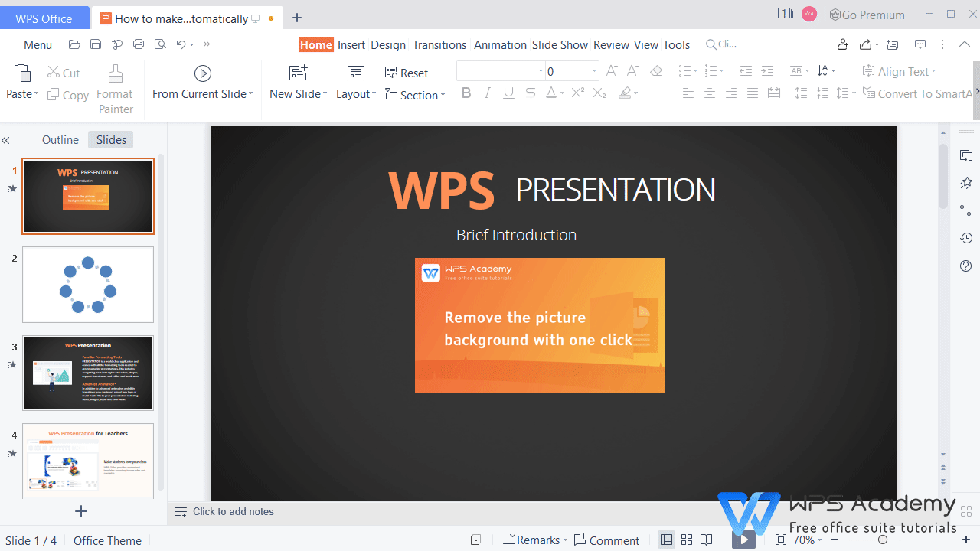Open the help question mark icon

(x=966, y=266)
